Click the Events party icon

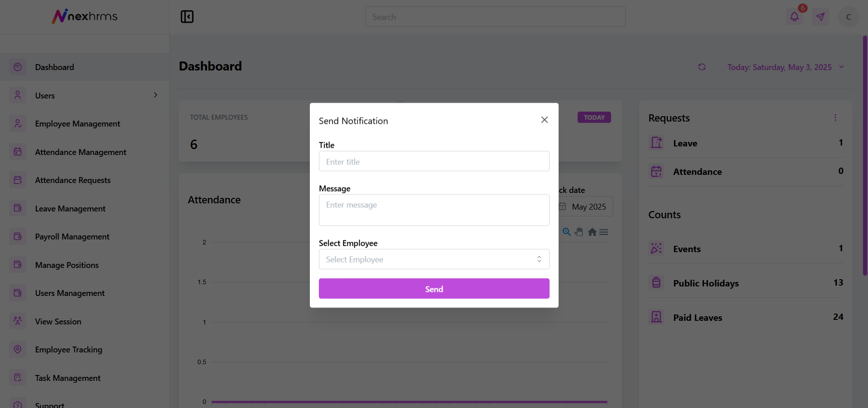coord(656,249)
